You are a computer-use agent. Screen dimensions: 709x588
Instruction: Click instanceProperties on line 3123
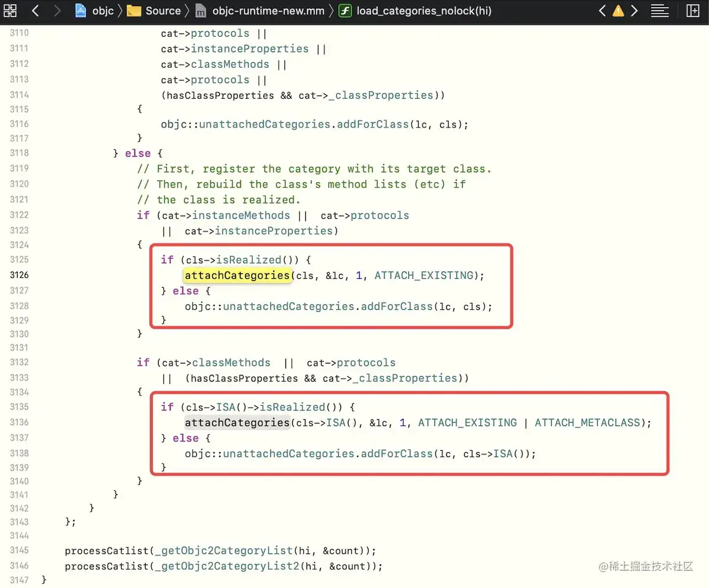click(x=273, y=230)
